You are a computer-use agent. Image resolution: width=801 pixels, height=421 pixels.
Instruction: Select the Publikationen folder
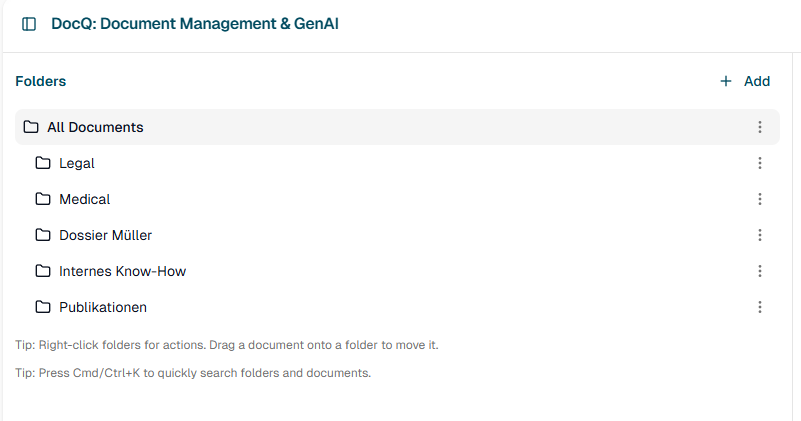tap(103, 307)
